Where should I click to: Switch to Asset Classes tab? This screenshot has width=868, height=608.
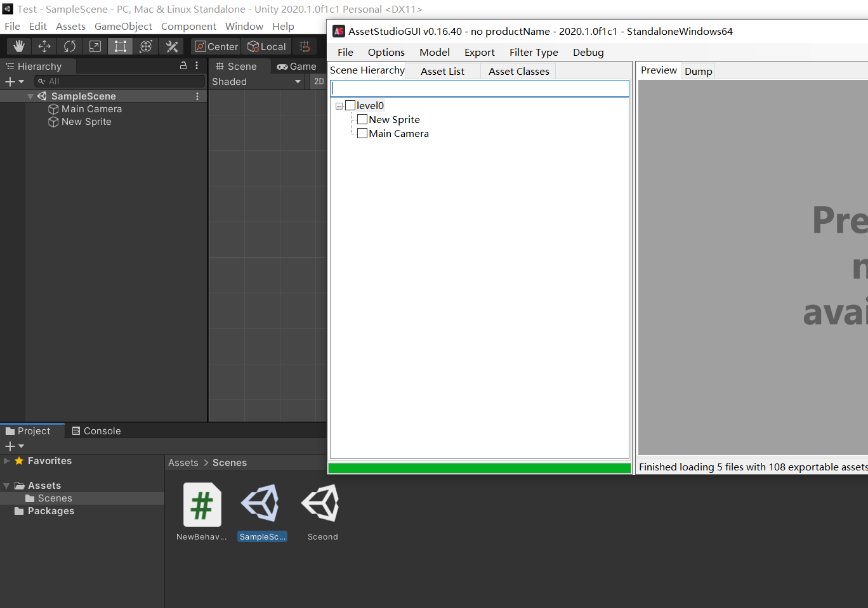tap(518, 71)
